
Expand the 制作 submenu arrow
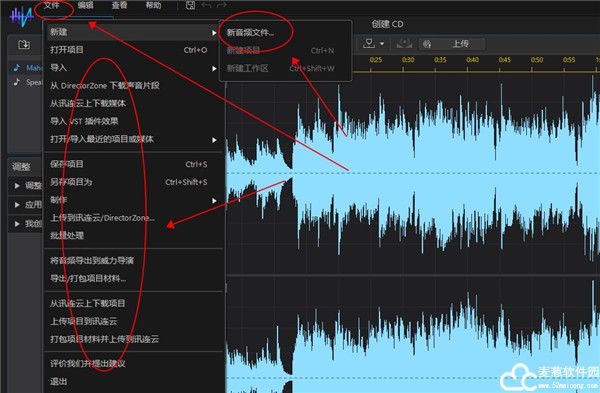point(214,201)
